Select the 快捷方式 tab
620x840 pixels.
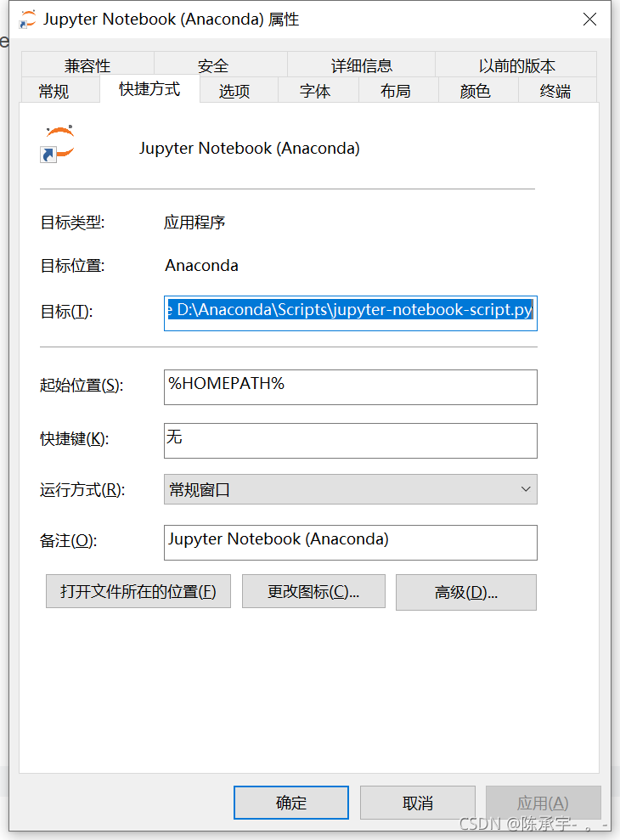(149, 89)
